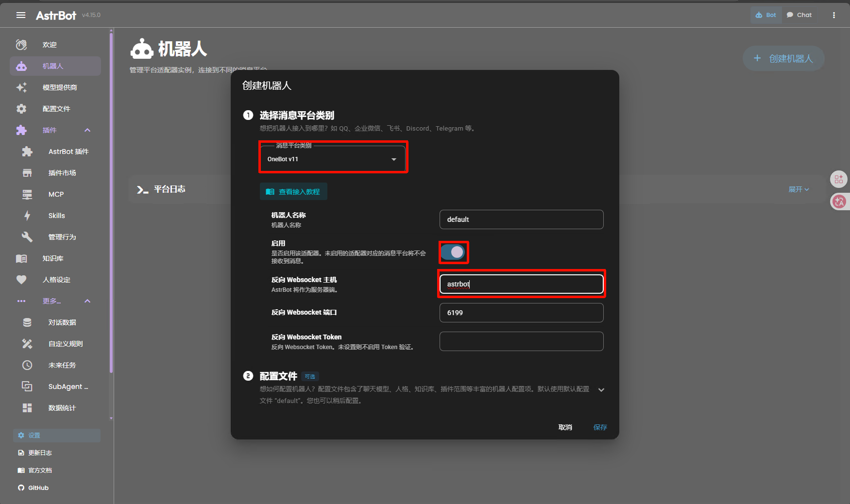Image resolution: width=850 pixels, height=504 pixels.
Task: Open the conversation data menu item
Action: click(62, 322)
